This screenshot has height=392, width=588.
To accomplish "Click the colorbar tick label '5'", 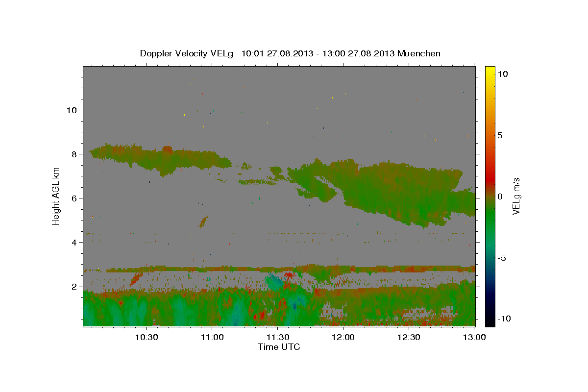I will (500, 135).
